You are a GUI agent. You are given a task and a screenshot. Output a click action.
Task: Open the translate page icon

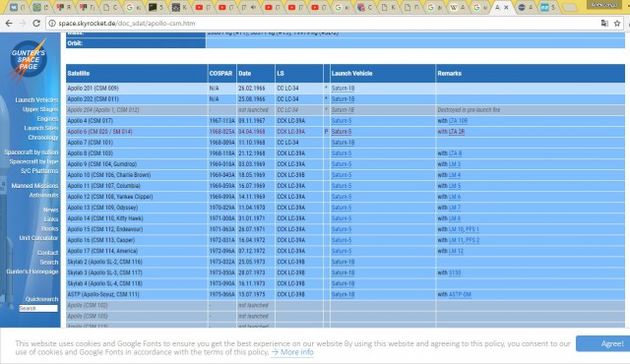coord(604,24)
